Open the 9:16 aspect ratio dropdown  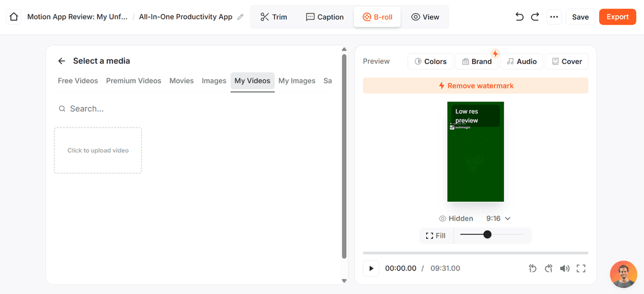coord(499,218)
